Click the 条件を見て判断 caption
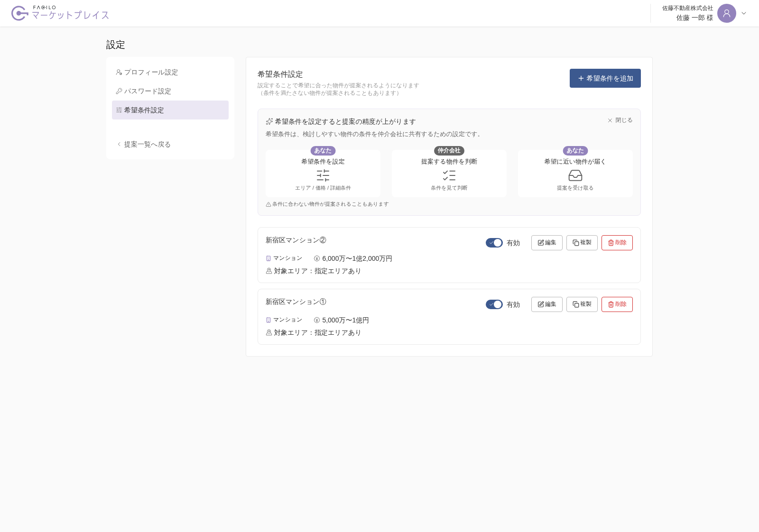Image resolution: width=759 pixels, height=532 pixels. coord(449,188)
